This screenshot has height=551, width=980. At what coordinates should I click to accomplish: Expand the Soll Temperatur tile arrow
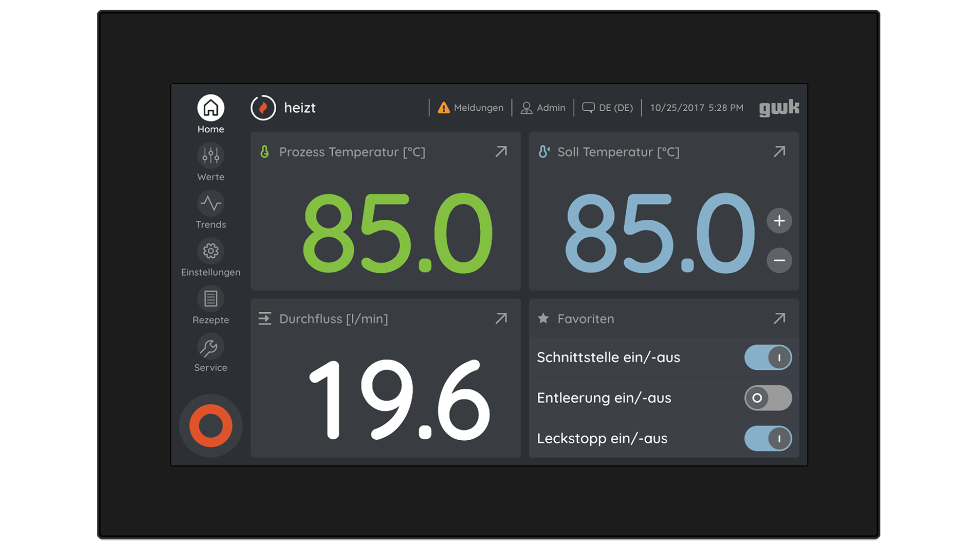tap(779, 152)
